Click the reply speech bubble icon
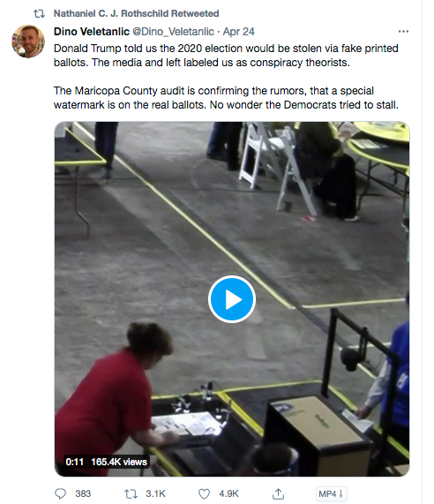The height and width of the screenshot is (504, 434). [x=60, y=493]
